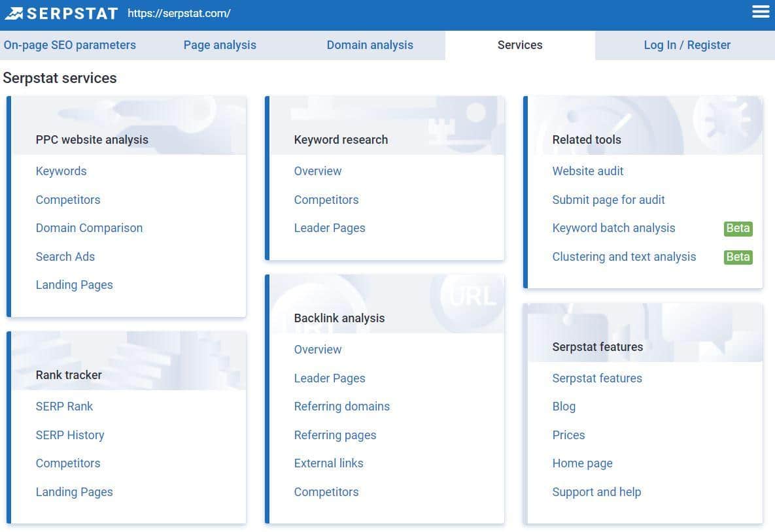This screenshot has width=775, height=532.
Task: Switch to Domain analysis tab
Action: 370,45
